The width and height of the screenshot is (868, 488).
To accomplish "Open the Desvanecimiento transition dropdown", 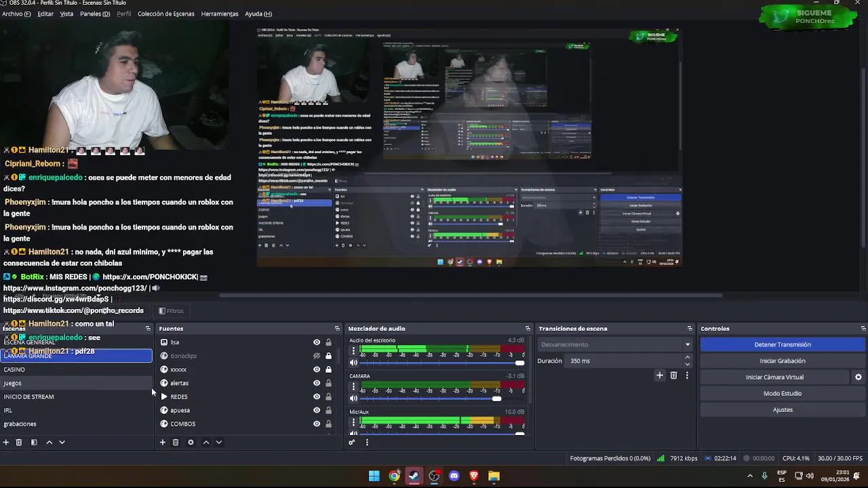I will click(x=615, y=344).
